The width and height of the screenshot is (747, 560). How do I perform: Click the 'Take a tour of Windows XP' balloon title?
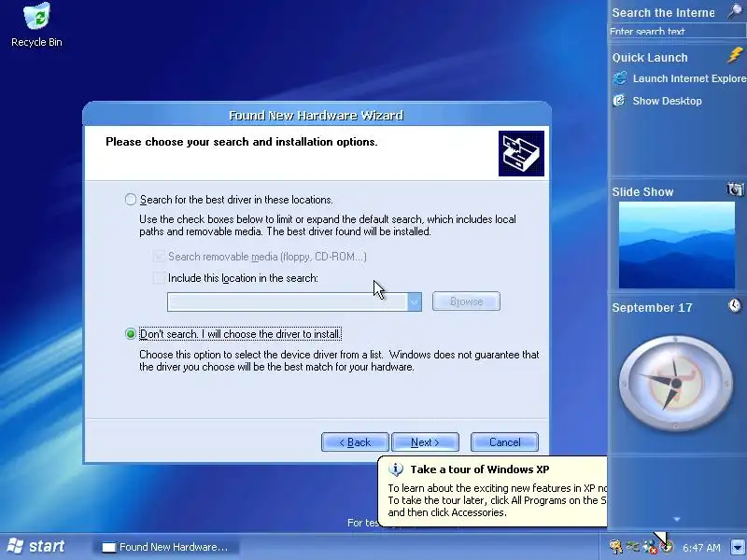click(x=480, y=469)
